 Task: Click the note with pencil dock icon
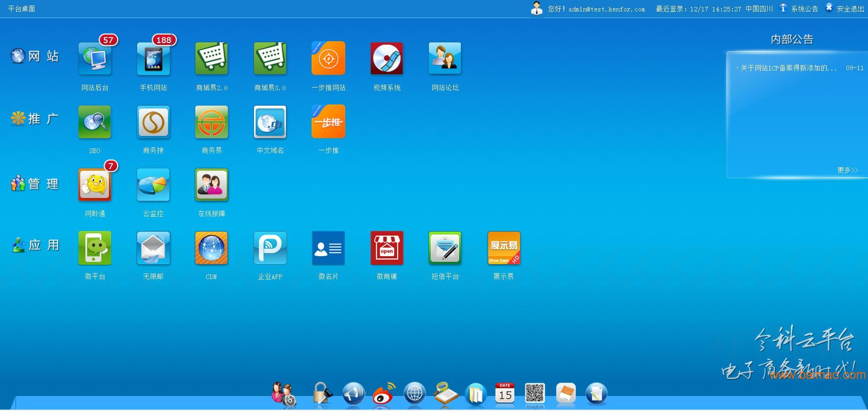[596, 394]
